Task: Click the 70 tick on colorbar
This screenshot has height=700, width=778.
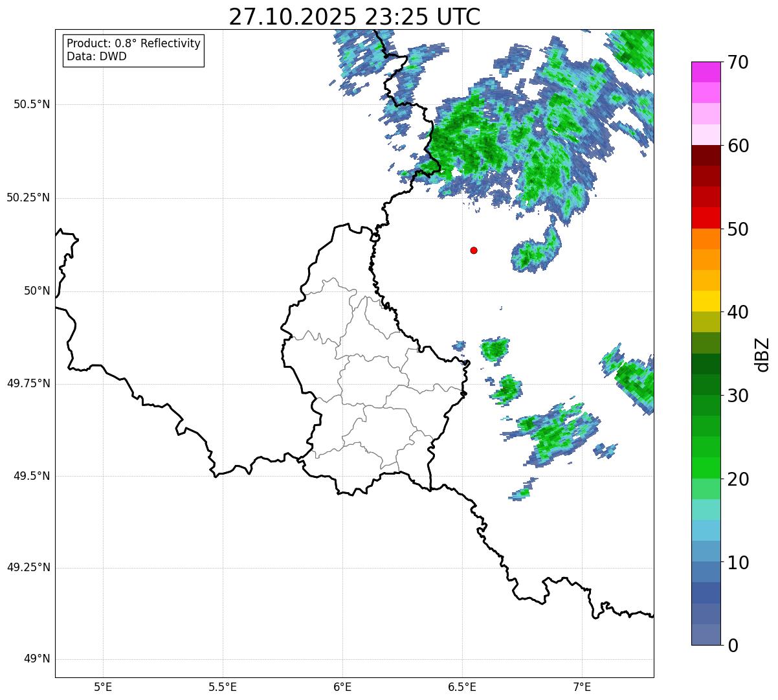Action: [x=738, y=62]
